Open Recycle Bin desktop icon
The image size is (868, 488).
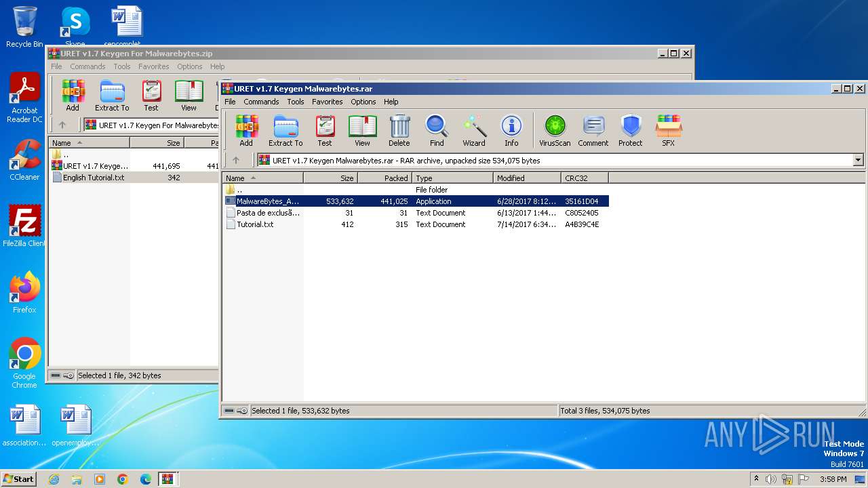click(24, 27)
